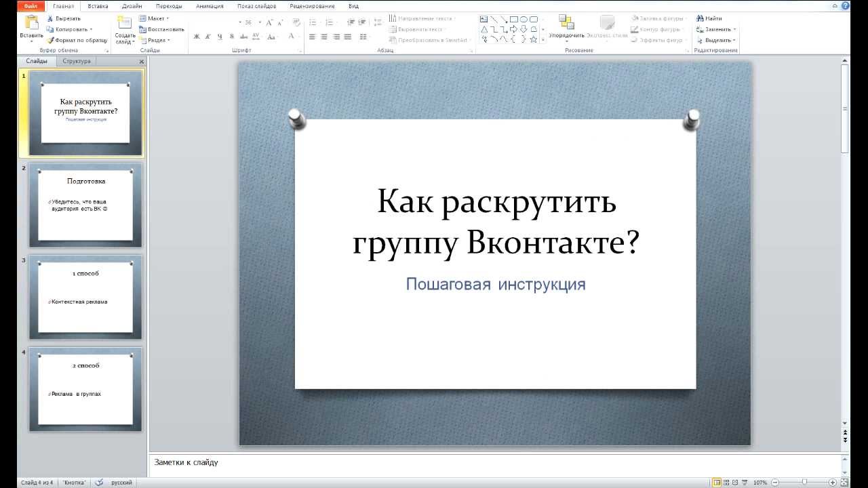This screenshot has height=488, width=868.
Task: Expand the shapes gallery with More arrow
Action: (543, 39)
